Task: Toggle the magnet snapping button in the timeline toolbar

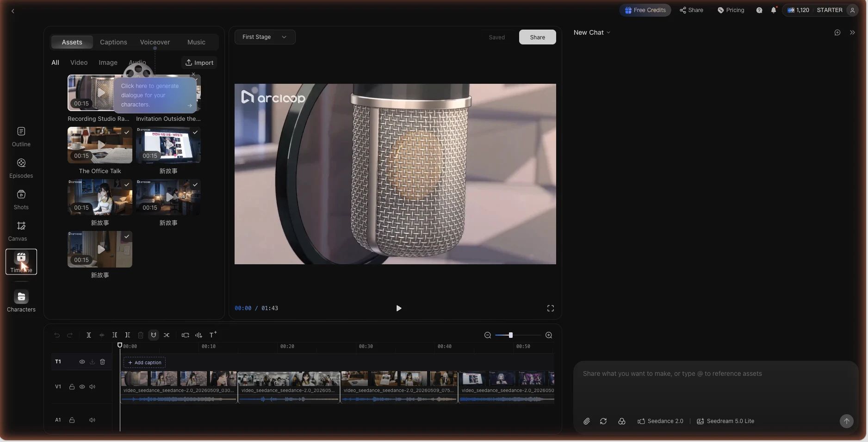Action: (154, 335)
